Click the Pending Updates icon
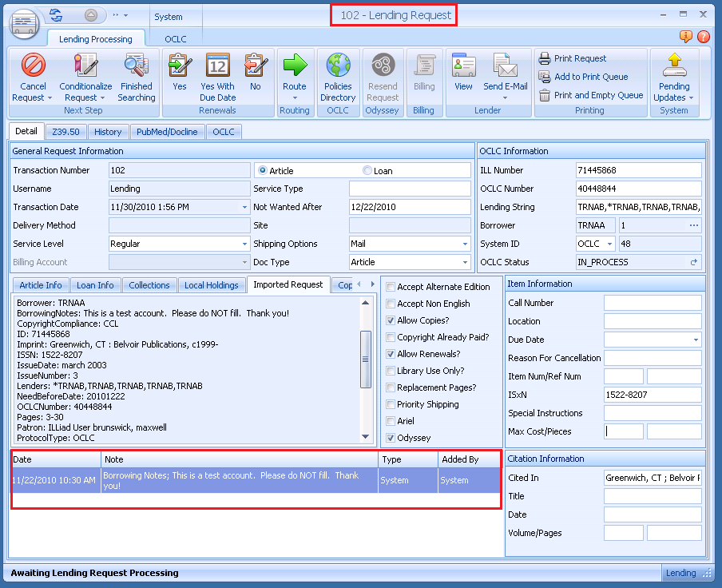 tap(674, 66)
